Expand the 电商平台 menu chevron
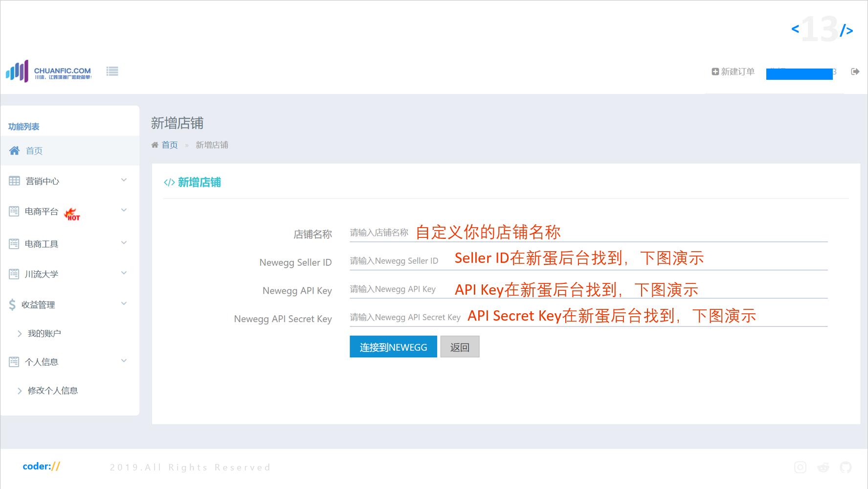Screen dimensions: 868x489 (x=124, y=210)
